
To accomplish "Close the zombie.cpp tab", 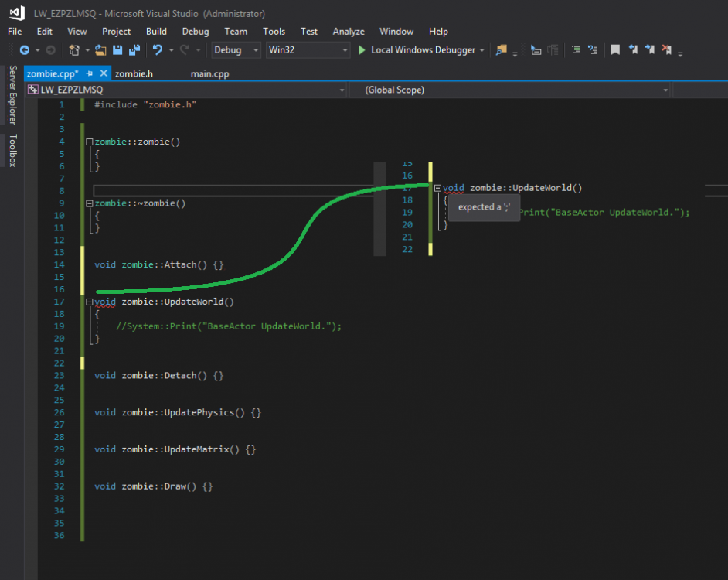I will tap(103, 73).
